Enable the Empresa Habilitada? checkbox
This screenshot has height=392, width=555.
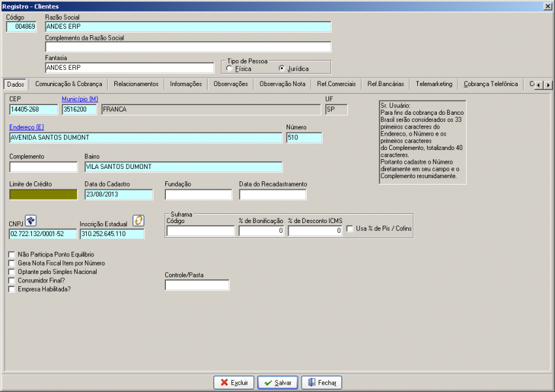[x=12, y=289]
